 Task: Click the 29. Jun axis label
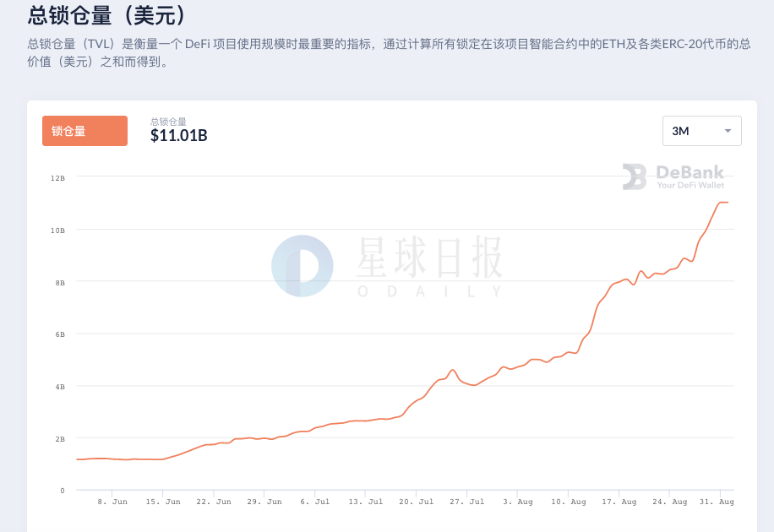tap(264, 502)
